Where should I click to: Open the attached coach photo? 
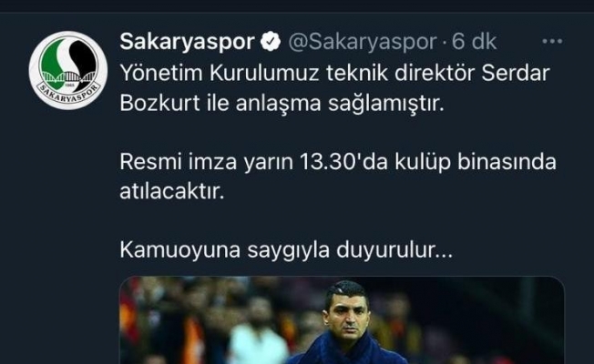[x=342, y=320]
